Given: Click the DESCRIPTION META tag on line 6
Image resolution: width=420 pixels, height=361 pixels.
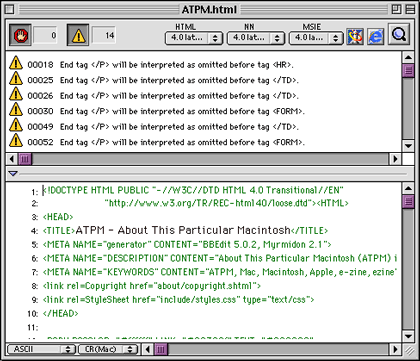Looking at the screenshot, I should click(220, 258).
